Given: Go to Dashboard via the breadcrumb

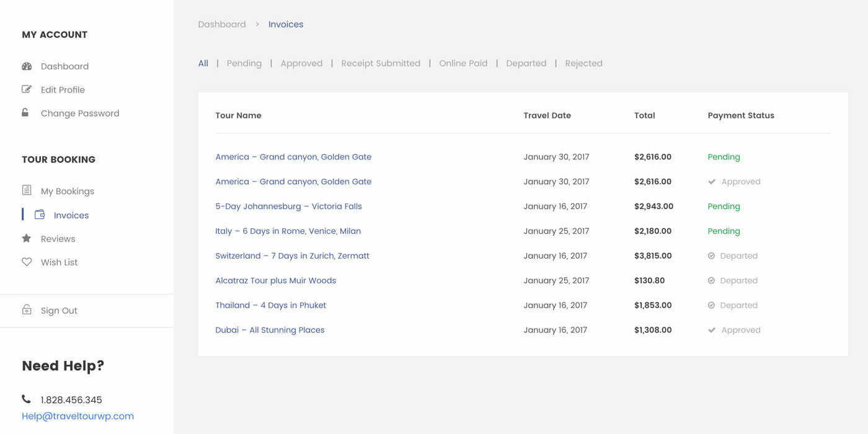Looking at the screenshot, I should tap(222, 24).
